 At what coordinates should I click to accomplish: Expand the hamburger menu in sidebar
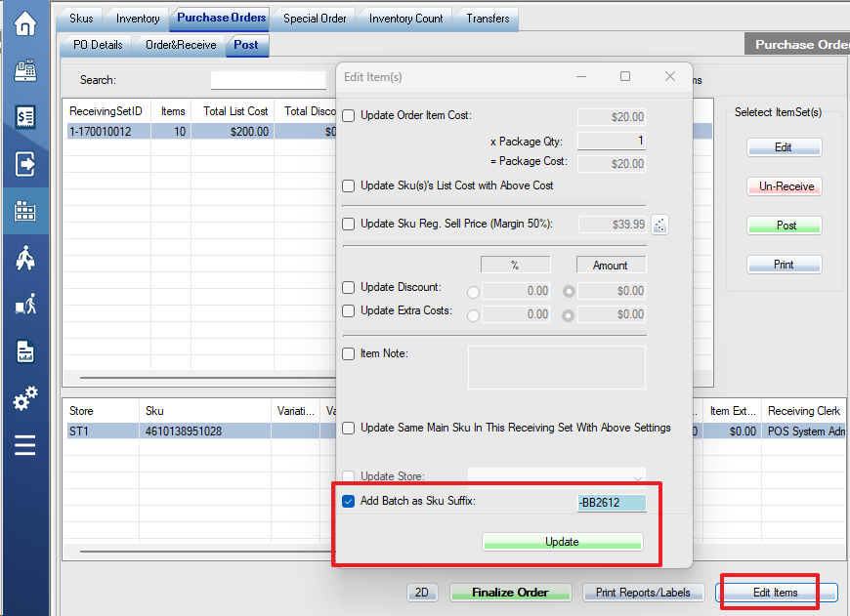click(25, 445)
